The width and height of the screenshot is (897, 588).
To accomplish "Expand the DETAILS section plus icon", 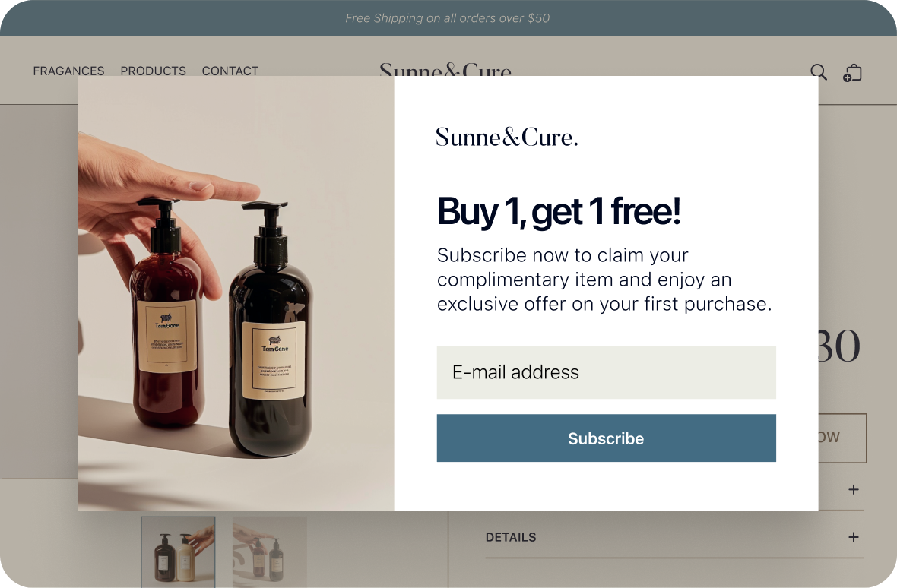I will [854, 537].
